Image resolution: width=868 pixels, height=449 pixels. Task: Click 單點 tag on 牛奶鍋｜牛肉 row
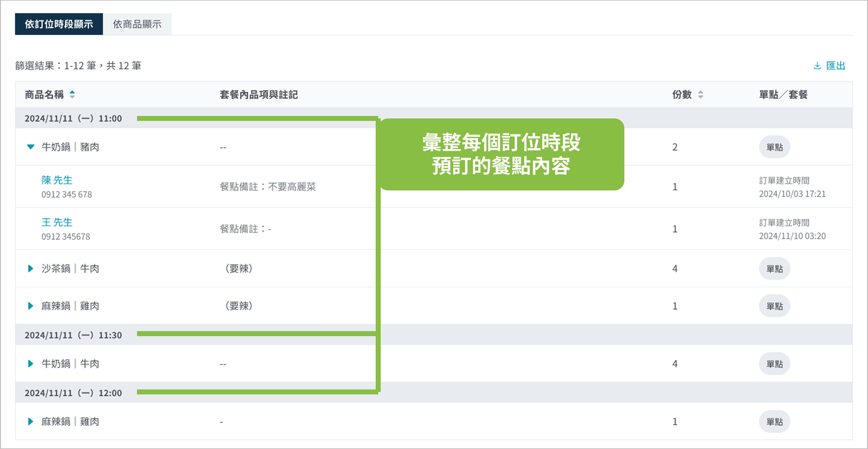[774, 364]
